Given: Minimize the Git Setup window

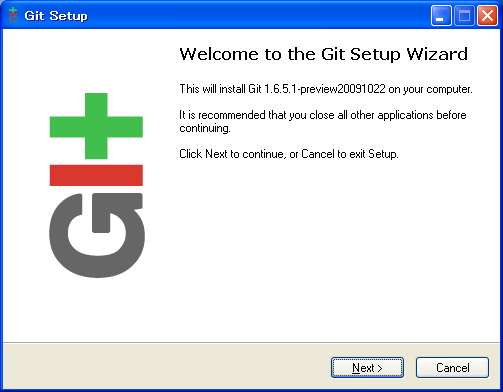Looking at the screenshot, I should click(441, 16).
